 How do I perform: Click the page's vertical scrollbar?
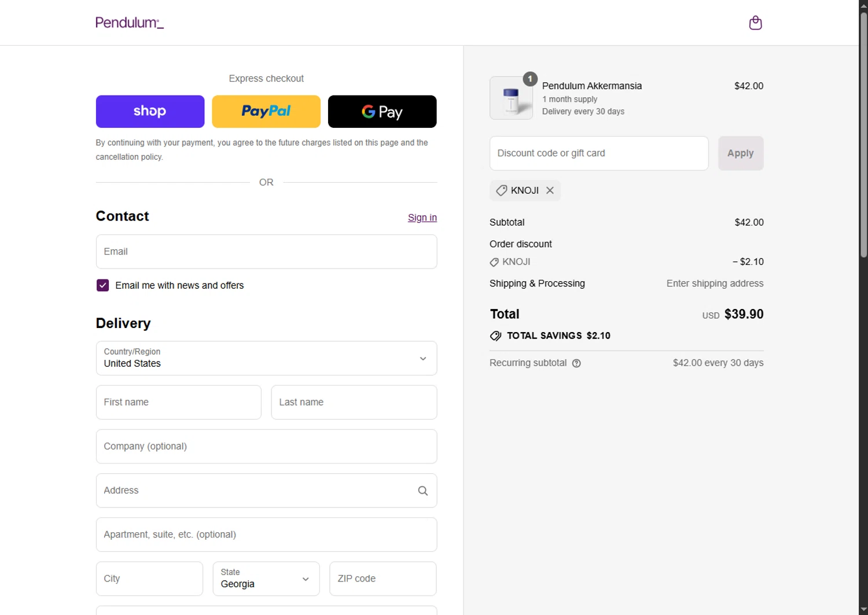(x=863, y=134)
